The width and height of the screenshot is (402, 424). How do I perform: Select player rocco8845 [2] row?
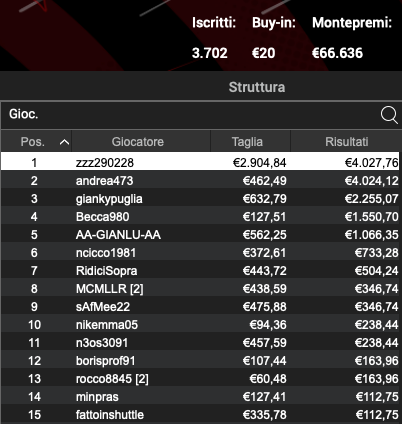tap(200, 379)
